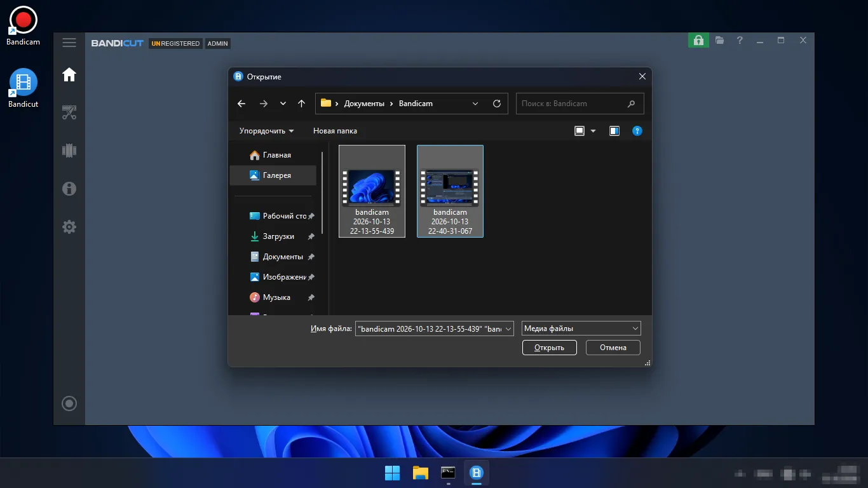
Task: Click Документы in the address breadcrumb
Action: tap(364, 104)
